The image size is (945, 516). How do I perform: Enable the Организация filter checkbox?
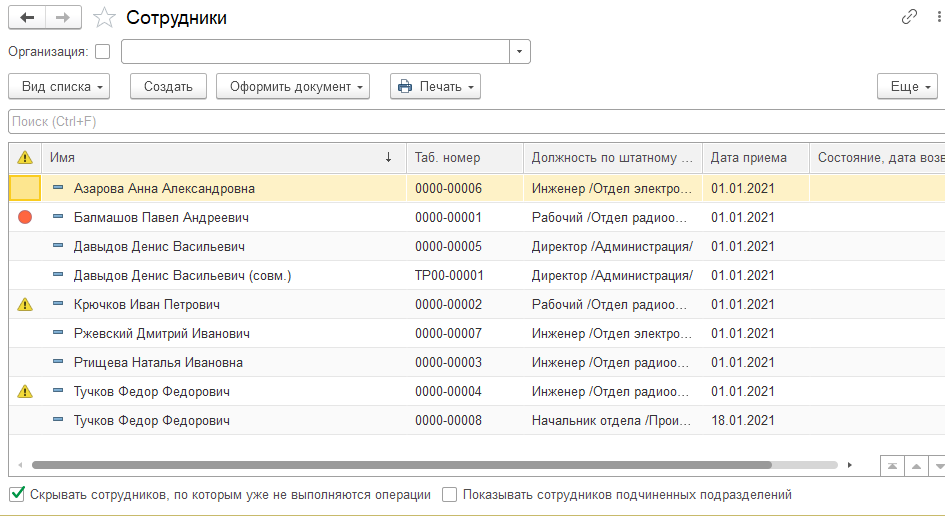tap(103, 52)
